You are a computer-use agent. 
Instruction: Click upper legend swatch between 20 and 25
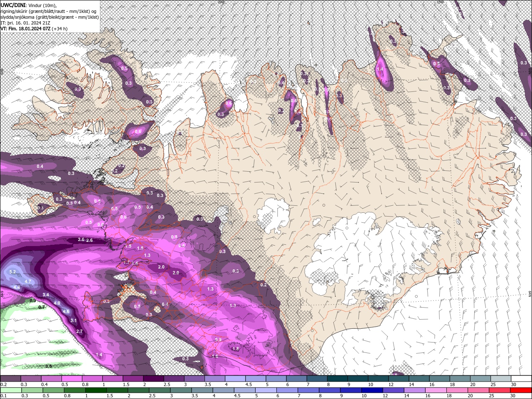click(480, 379)
